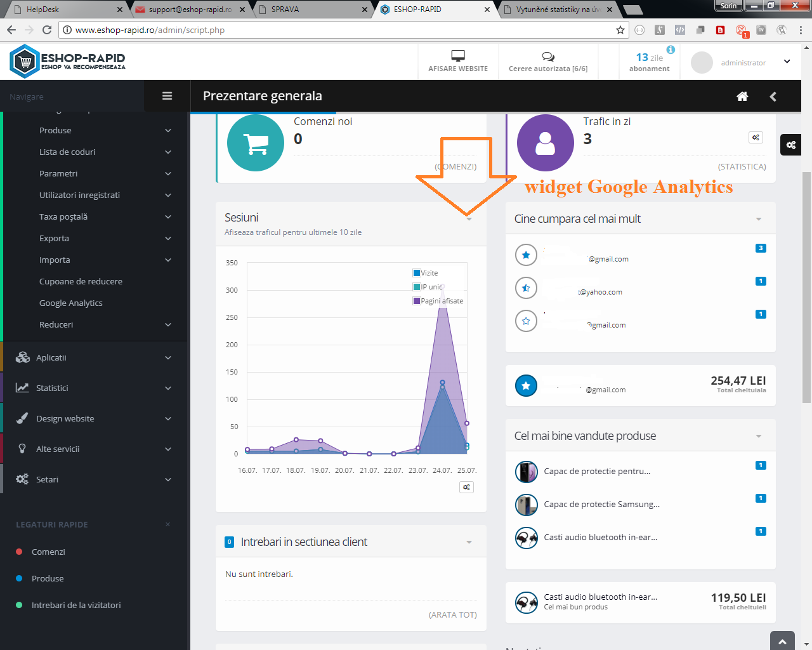Image resolution: width=812 pixels, height=650 pixels.
Task: Click AFISARE WEBSITE button
Action: [x=458, y=62]
